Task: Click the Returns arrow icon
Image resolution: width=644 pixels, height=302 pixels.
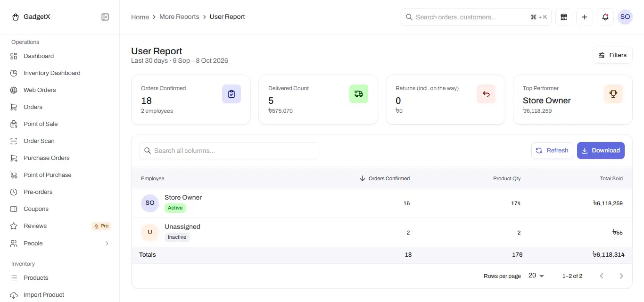Action: click(486, 94)
